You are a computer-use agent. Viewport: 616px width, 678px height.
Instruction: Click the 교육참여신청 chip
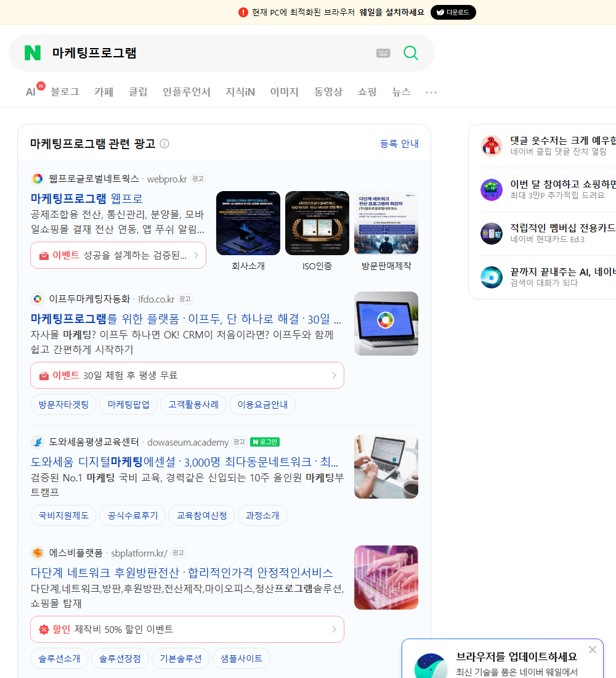(x=202, y=515)
